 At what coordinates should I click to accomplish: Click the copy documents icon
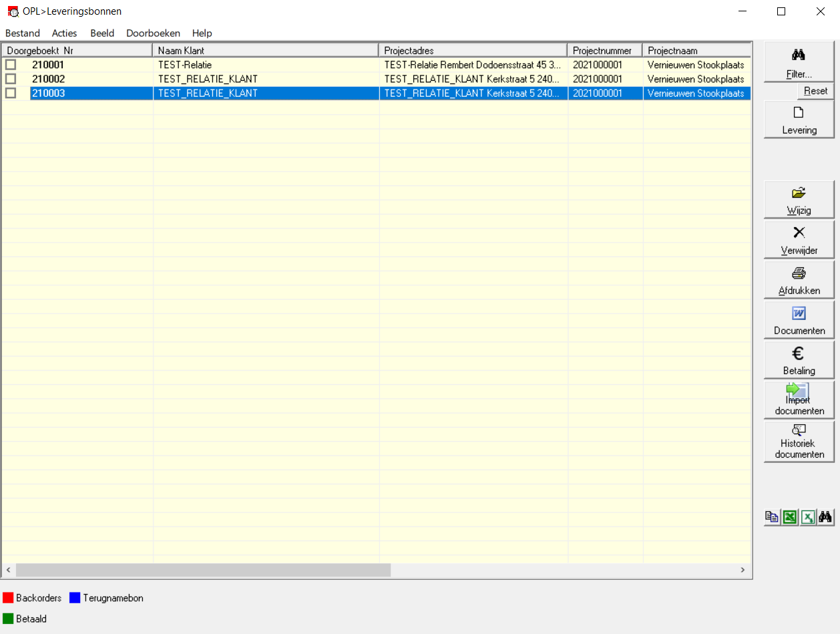(x=773, y=517)
